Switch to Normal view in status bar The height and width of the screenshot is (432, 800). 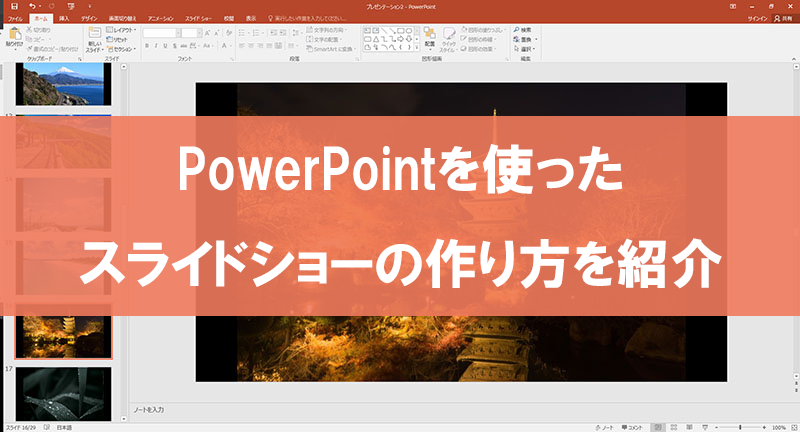(x=658, y=427)
